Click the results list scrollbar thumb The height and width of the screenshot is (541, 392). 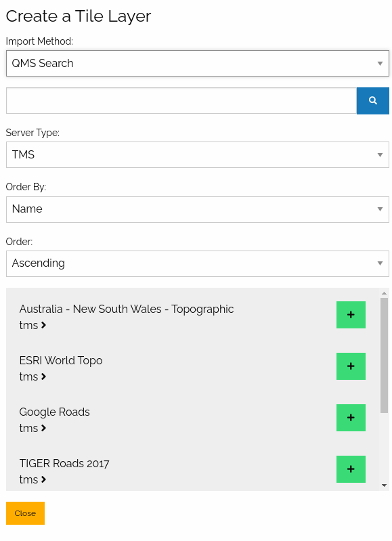(384, 355)
